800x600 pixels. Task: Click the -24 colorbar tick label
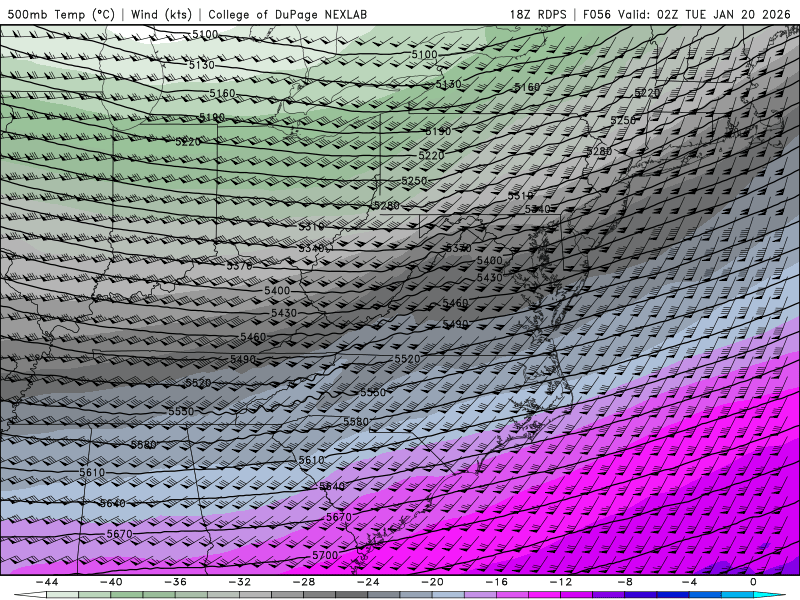368,582
